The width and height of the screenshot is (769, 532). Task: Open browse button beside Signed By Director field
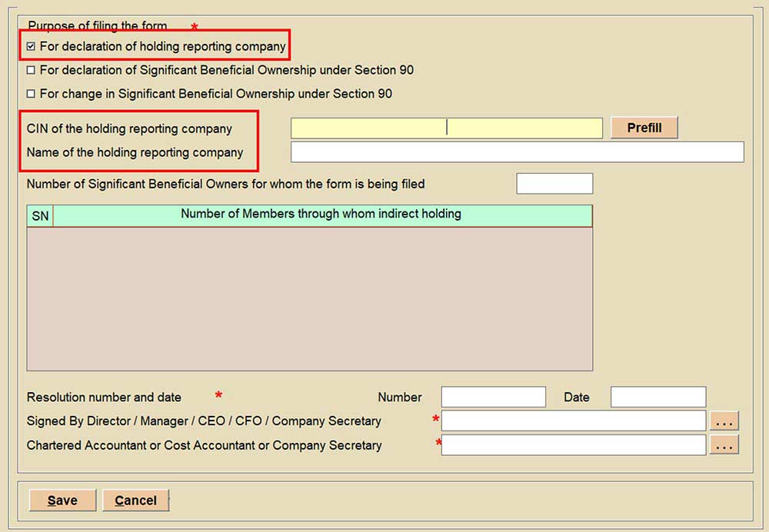724,421
